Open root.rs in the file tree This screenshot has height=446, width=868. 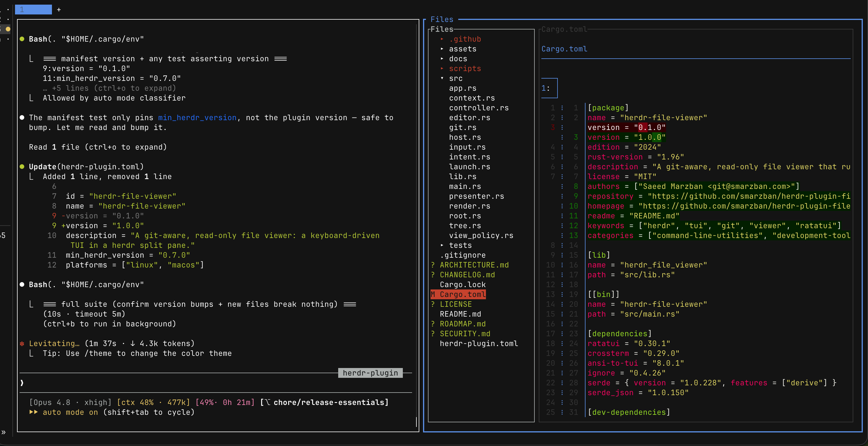click(465, 215)
